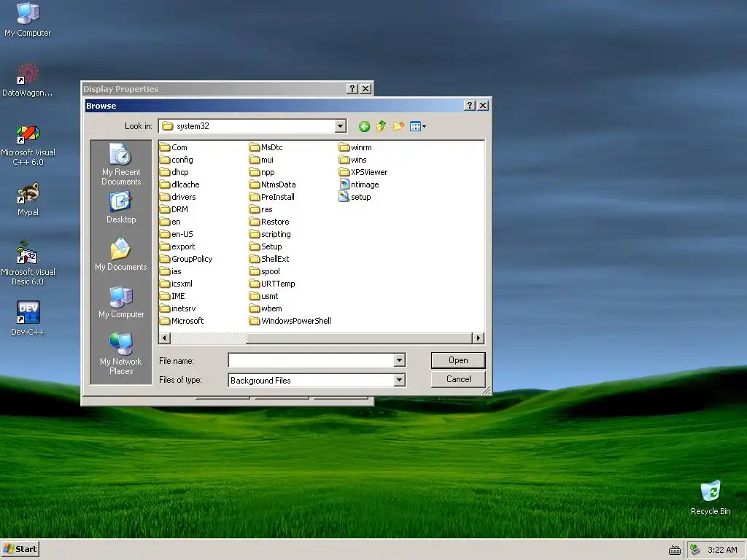Select the ntimage file
The image size is (747, 560).
pyautogui.click(x=359, y=184)
